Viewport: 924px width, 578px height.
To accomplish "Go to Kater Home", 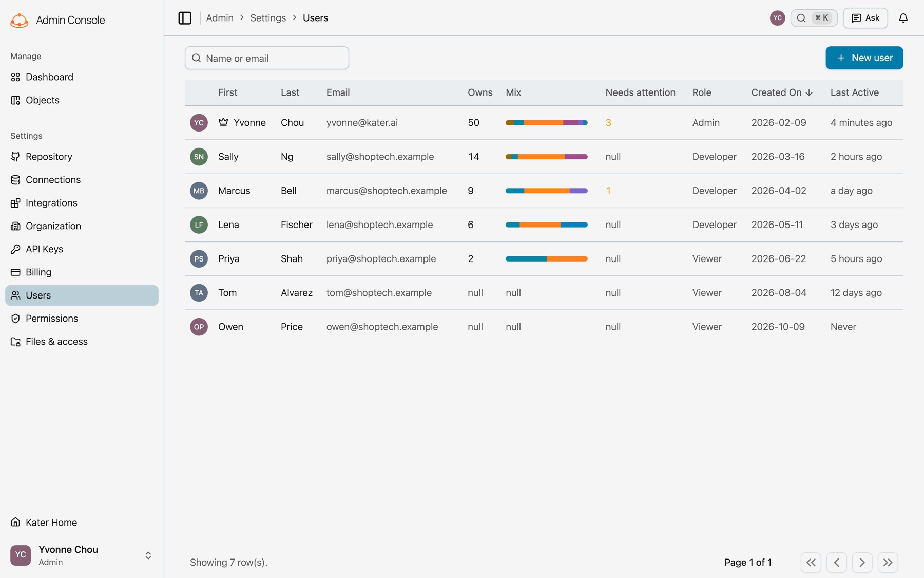I will 82,523.
